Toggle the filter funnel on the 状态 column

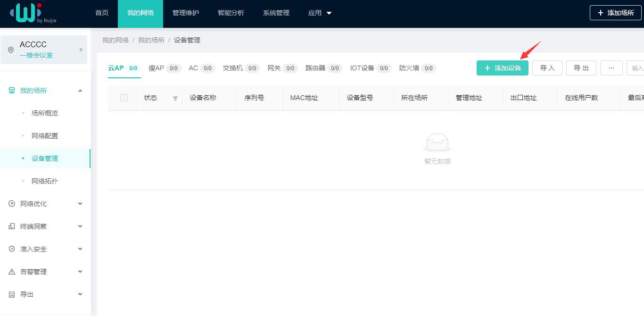pyautogui.click(x=174, y=98)
